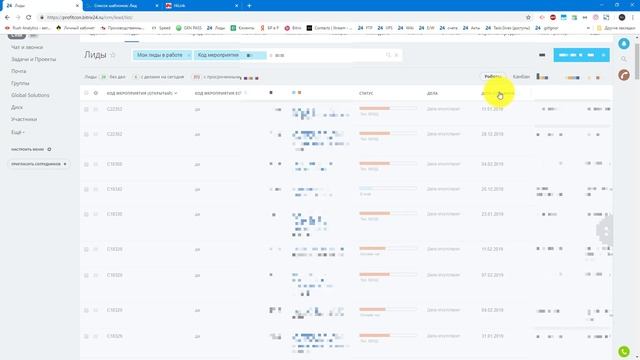The width and height of the screenshot is (640, 360).
Task: Switch to the Список шаблонов: Лид browser tab
Action: (122, 6)
